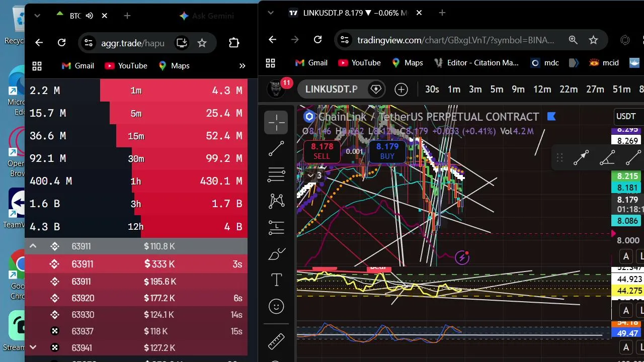This screenshot has height=362, width=644.
Task: Expand the trades list chevron at row 63941
Action: tap(33, 347)
